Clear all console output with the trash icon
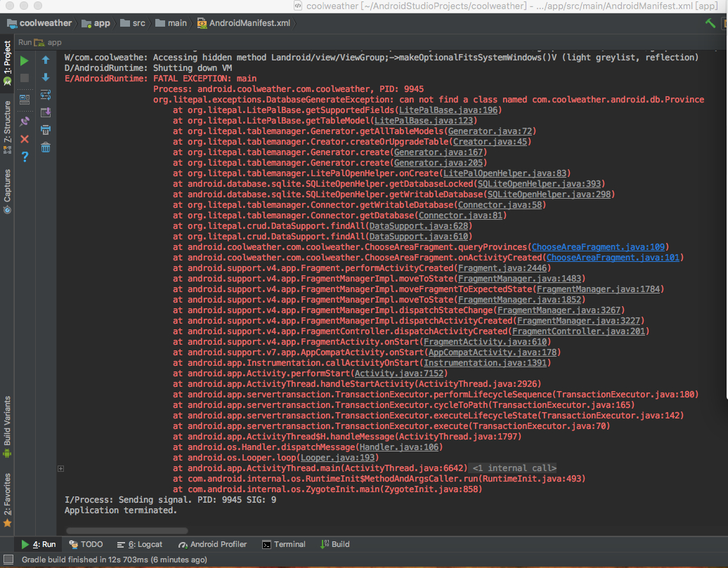Image resolution: width=728 pixels, height=568 pixels. 46,147
